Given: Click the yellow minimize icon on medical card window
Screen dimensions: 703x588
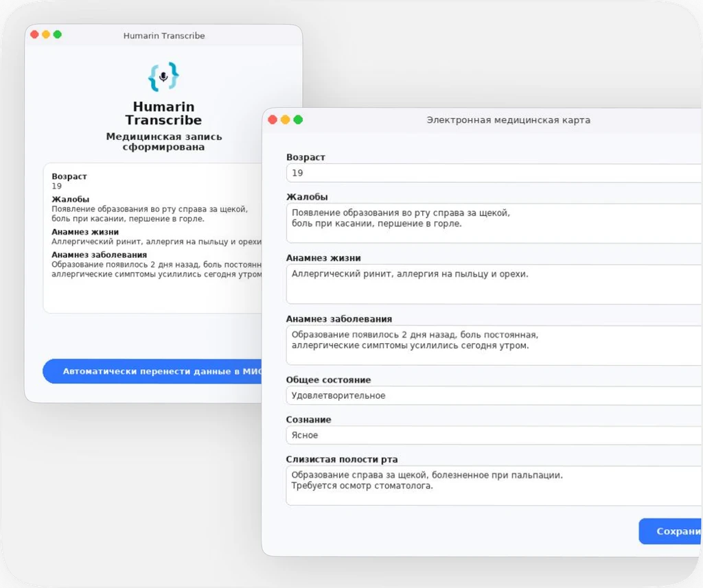Looking at the screenshot, I should (x=285, y=119).
